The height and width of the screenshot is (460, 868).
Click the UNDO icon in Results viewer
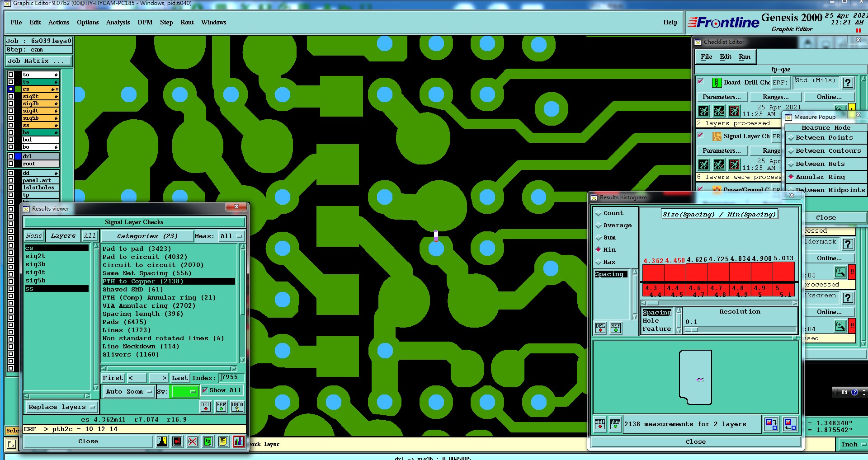click(237, 407)
